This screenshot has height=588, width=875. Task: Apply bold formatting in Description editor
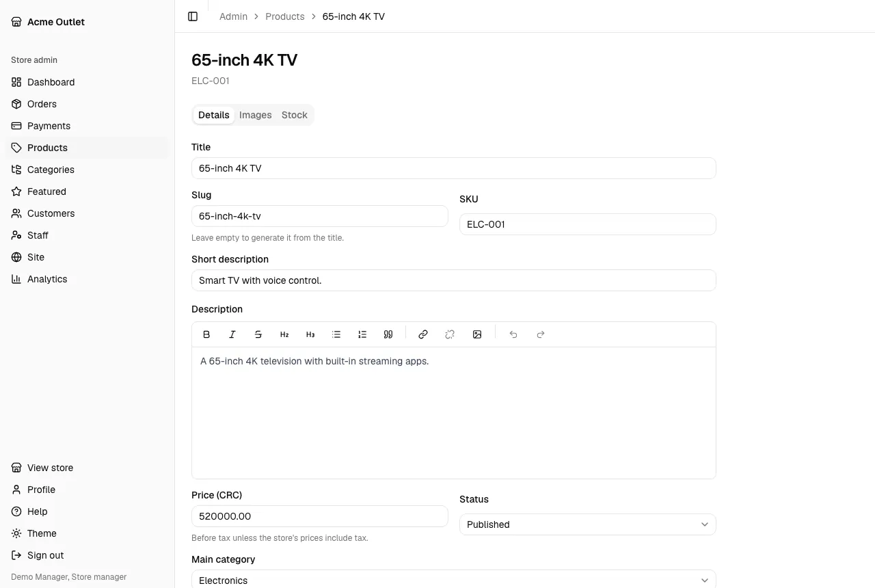(x=206, y=334)
